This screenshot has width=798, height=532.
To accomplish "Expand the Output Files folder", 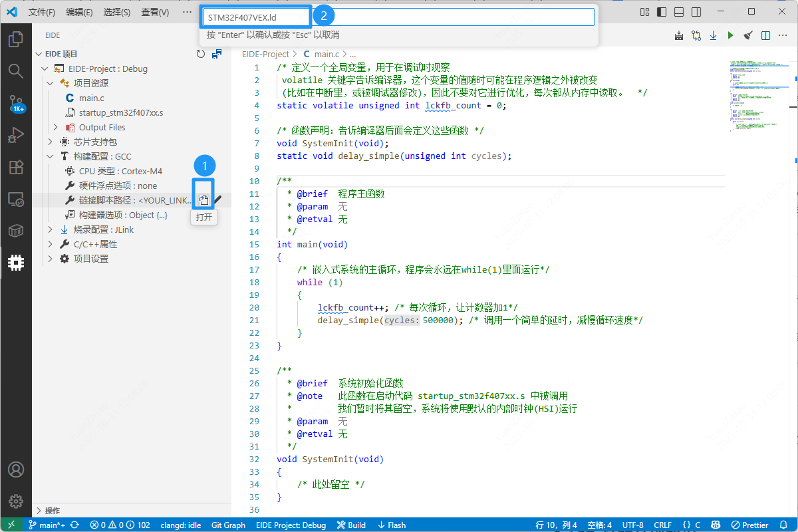I will (56, 127).
